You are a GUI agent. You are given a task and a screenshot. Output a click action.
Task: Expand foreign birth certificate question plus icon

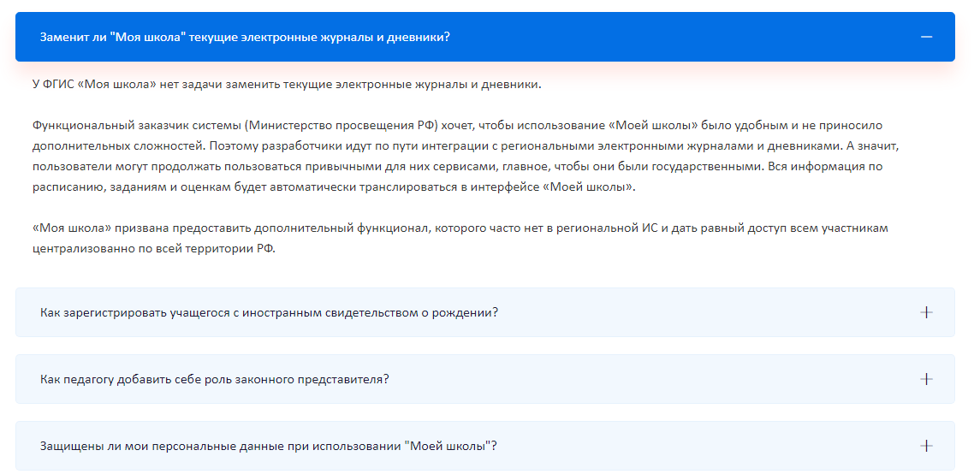[x=926, y=312]
